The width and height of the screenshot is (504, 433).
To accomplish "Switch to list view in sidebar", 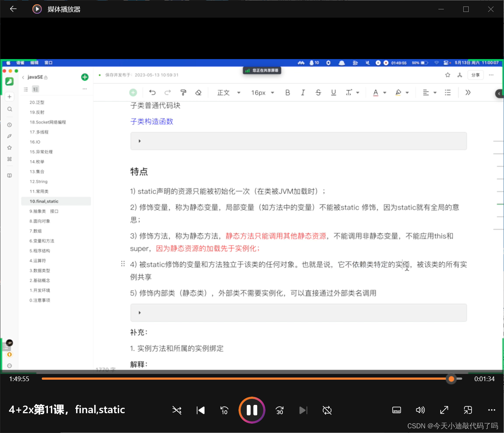I will [26, 89].
